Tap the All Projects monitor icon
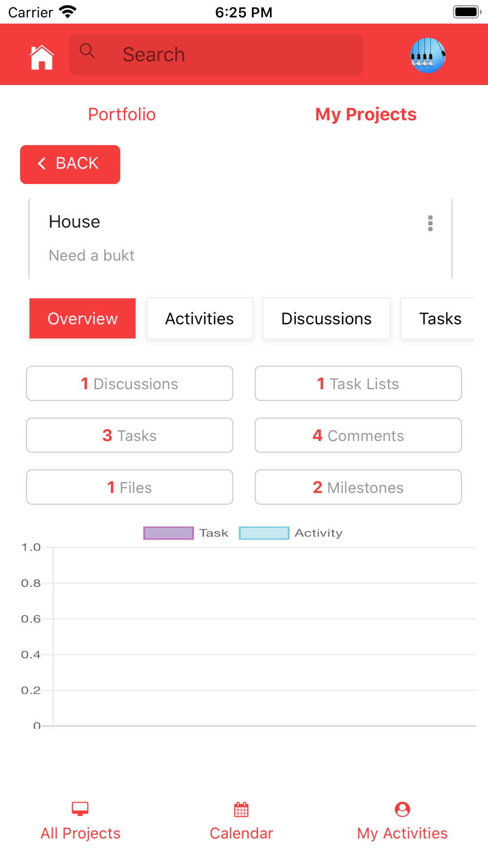 (x=80, y=809)
